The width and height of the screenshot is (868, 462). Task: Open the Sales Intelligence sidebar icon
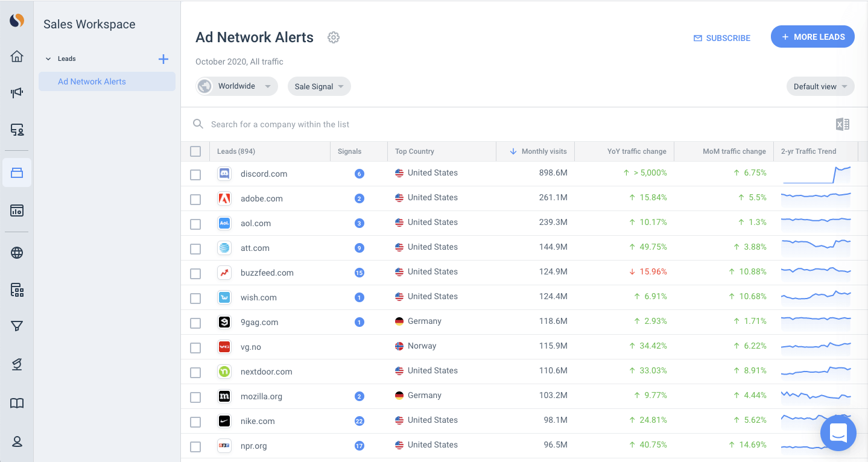pos(16,130)
